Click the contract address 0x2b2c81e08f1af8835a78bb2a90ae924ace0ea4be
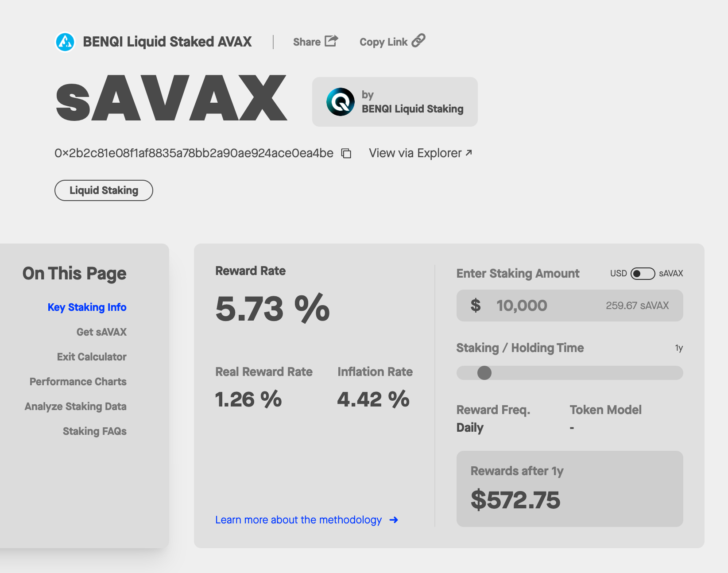This screenshot has height=573, width=728. click(x=194, y=153)
